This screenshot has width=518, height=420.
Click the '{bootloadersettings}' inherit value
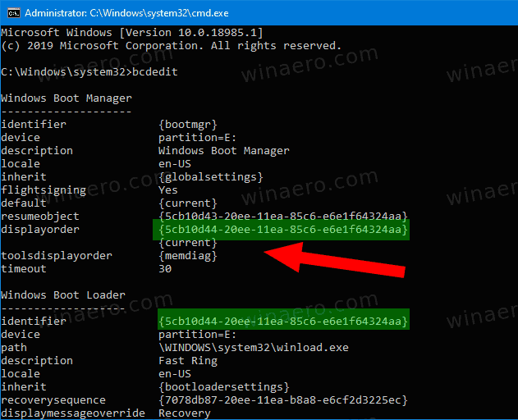(223, 387)
